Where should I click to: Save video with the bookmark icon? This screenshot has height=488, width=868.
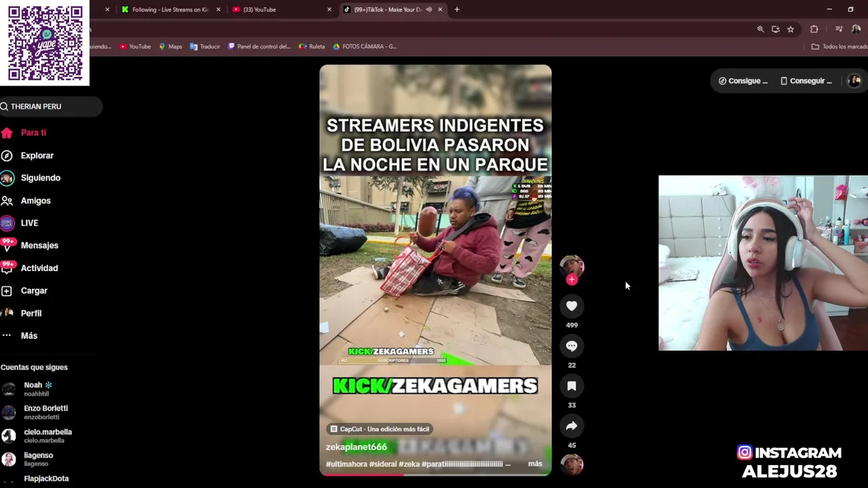[572, 386]
